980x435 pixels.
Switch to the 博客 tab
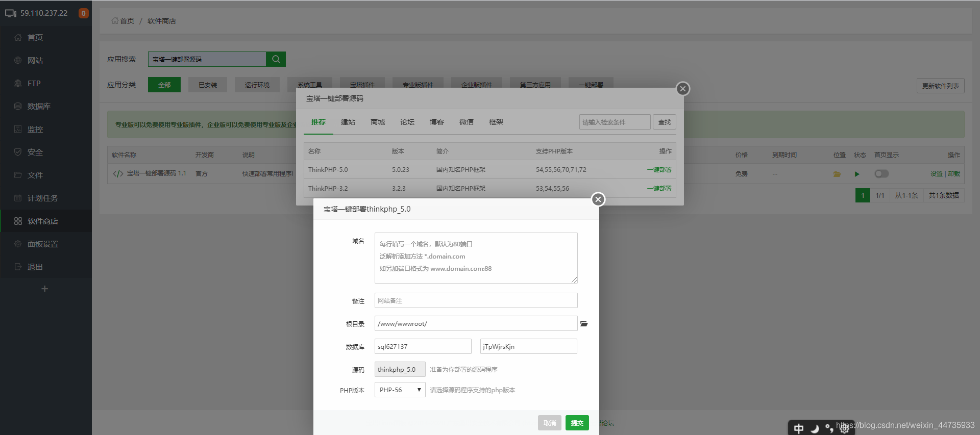click(x=437, y=122)
